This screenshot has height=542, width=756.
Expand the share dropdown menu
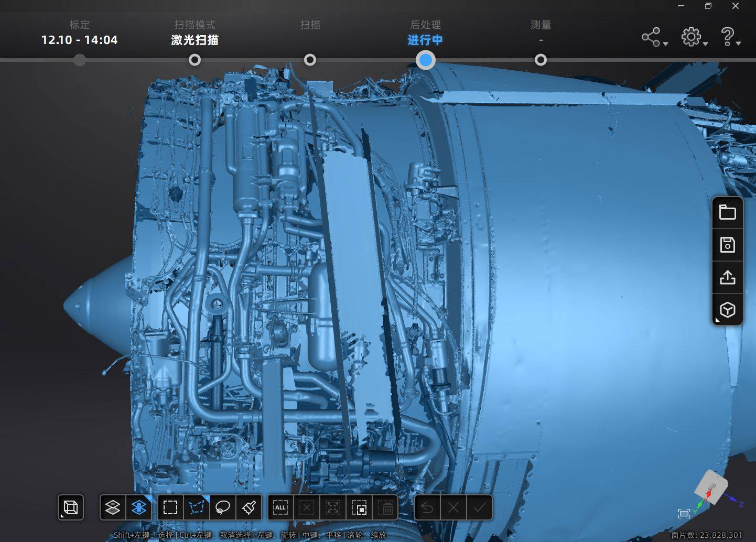[655, 37]
